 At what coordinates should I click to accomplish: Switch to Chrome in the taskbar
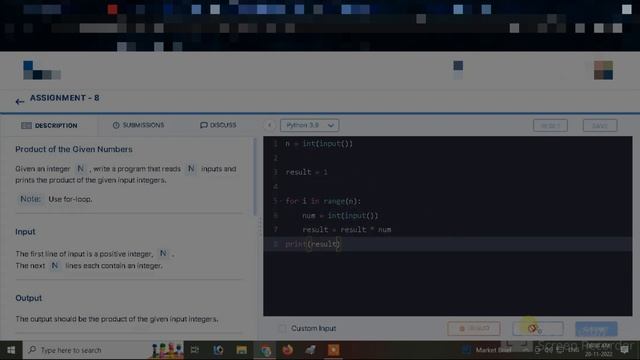pyautogui.click(x=265, y=350)
